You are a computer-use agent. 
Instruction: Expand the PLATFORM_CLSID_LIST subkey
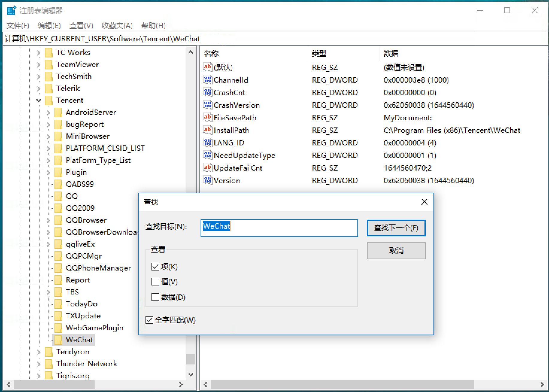coord(48,148)
